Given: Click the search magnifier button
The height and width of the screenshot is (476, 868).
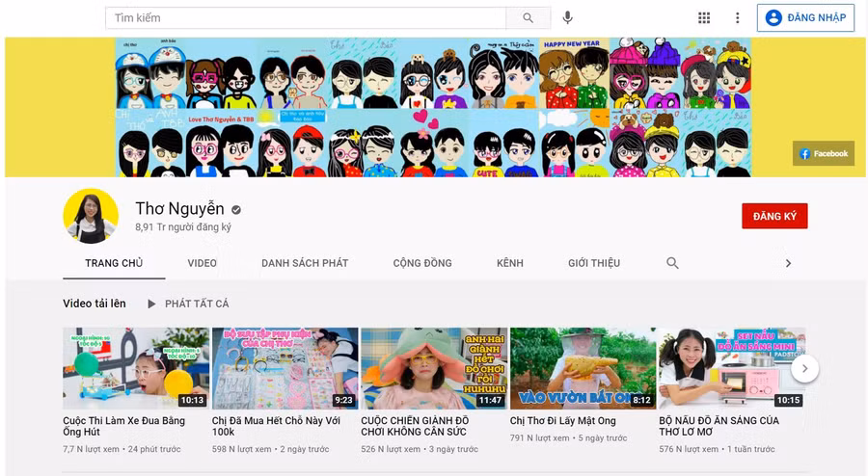Looking at the screenshot, I should click(x=529, y=17).
